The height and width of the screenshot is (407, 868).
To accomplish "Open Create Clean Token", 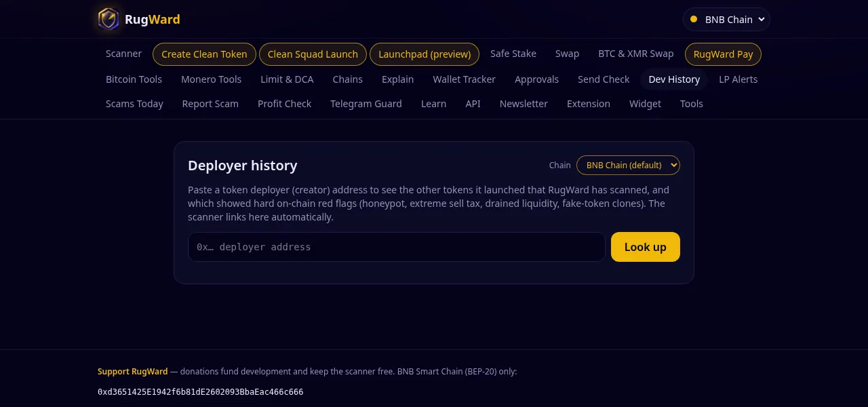I will click(x=204, y=54).
